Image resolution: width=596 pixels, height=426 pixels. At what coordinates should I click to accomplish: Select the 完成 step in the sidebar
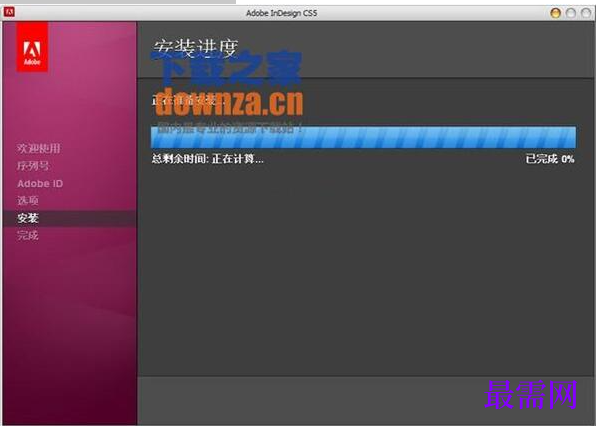click(x=28, y=235)
